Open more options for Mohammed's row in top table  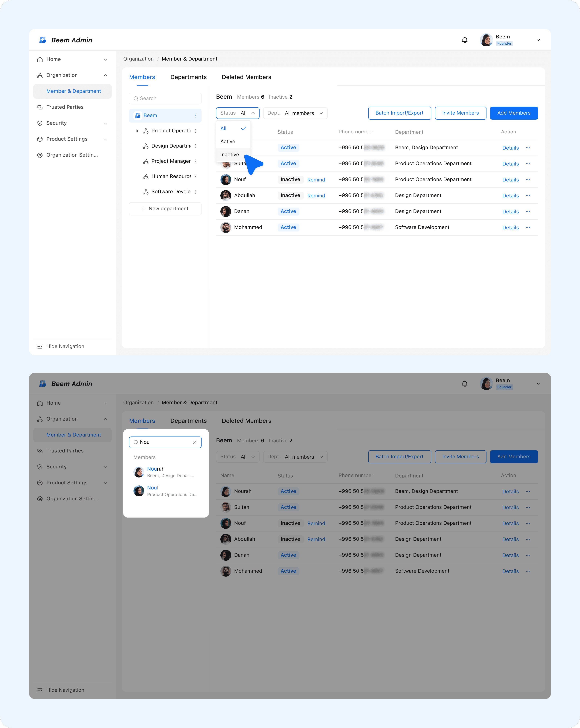click(528, 227)
